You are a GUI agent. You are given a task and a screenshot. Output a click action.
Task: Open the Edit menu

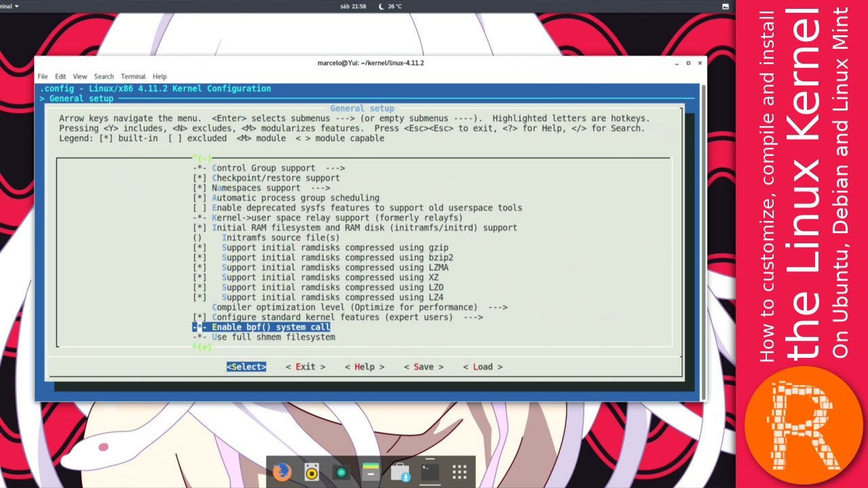60,77
